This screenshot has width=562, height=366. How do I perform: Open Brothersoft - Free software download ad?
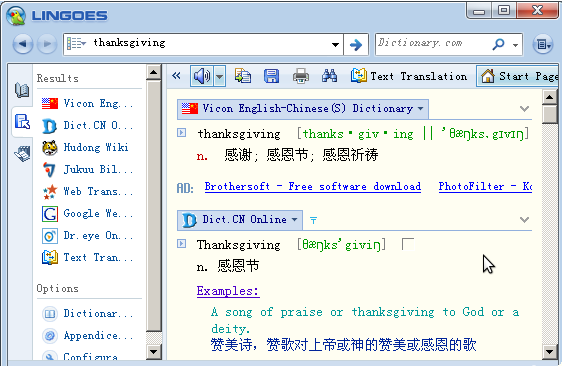point(313,187)
